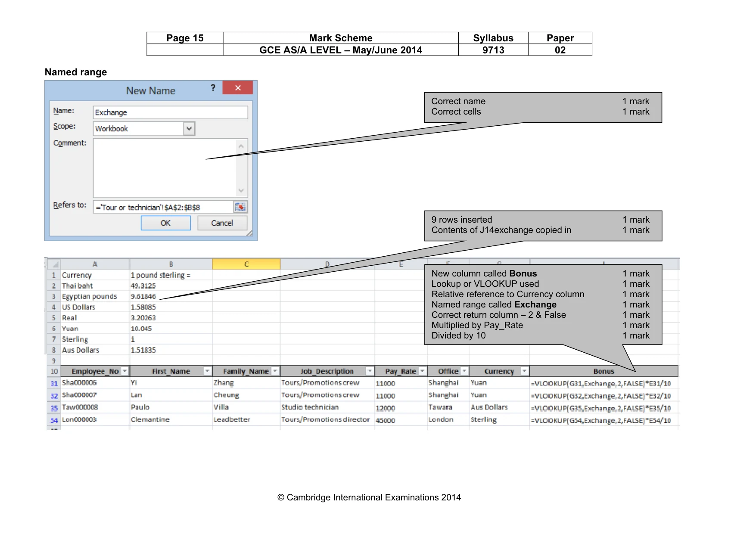This screenshot has width=756, height=534.
Task: Click cell with value 10.045
Action: tap(171, 329)
